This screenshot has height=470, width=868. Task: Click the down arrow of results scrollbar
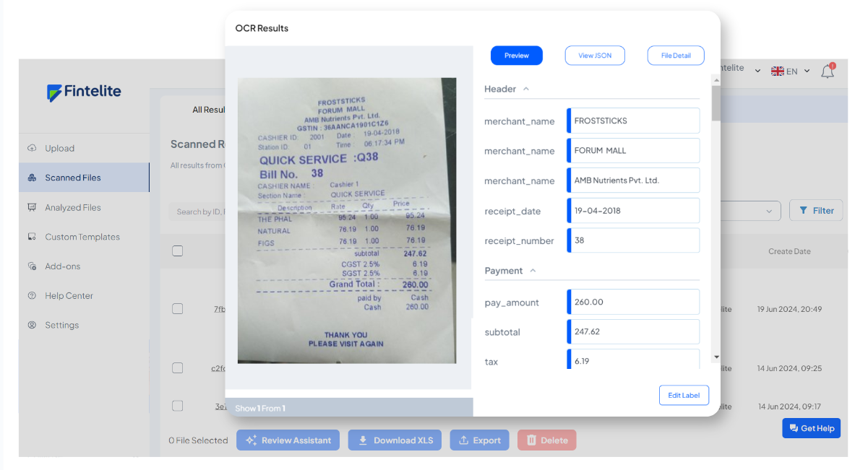716,357
